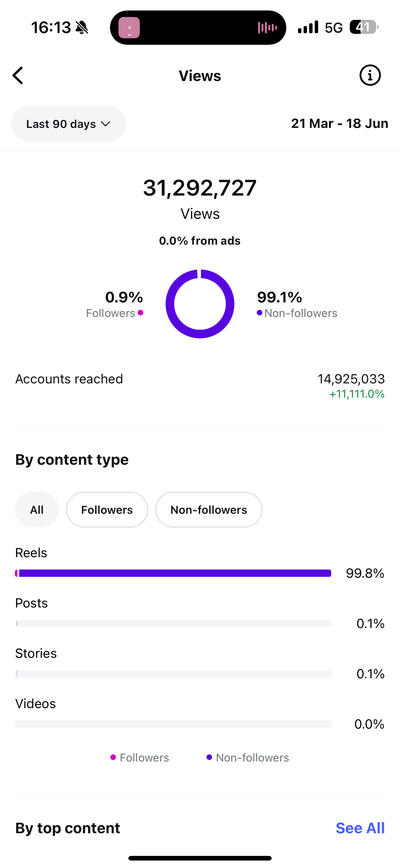Image resolution: width=400 pixels, height=868 pixels.
Task: Tap the 99.1% Non-followers label
Action: [297, 305]
